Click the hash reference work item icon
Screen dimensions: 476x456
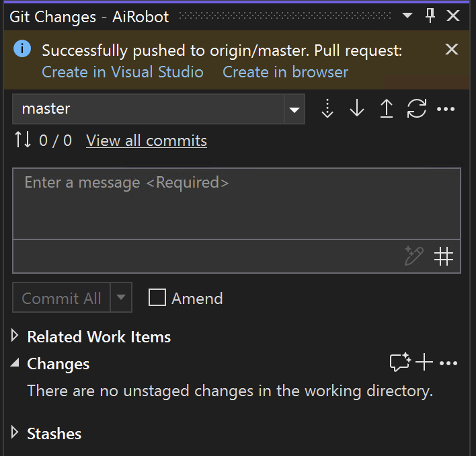444,256
